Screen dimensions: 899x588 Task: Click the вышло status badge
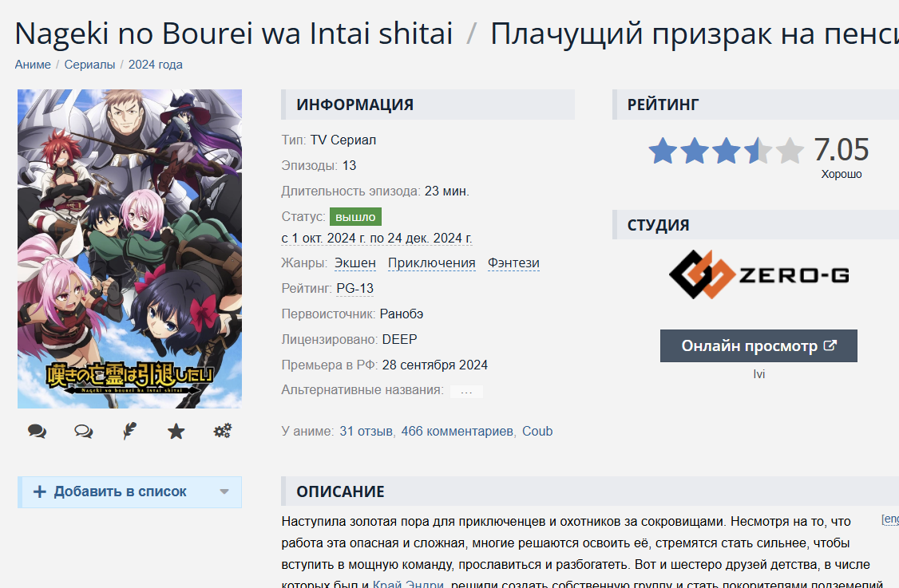[x=355, y=217]
